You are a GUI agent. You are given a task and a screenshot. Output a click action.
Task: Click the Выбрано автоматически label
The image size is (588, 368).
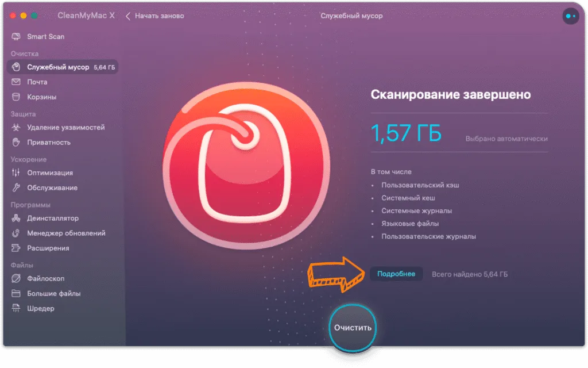[506, 139]
